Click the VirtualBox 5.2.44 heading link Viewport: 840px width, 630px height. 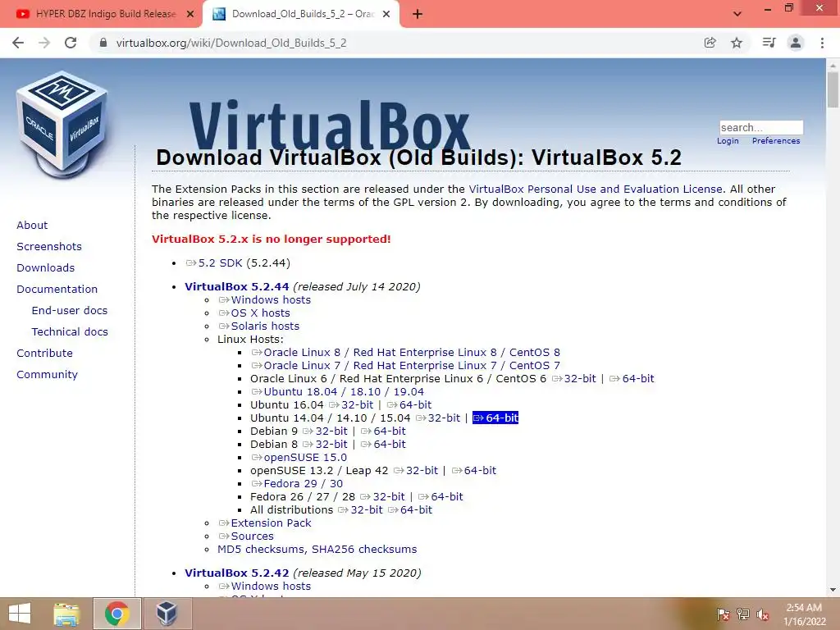[x=237, y=286]
